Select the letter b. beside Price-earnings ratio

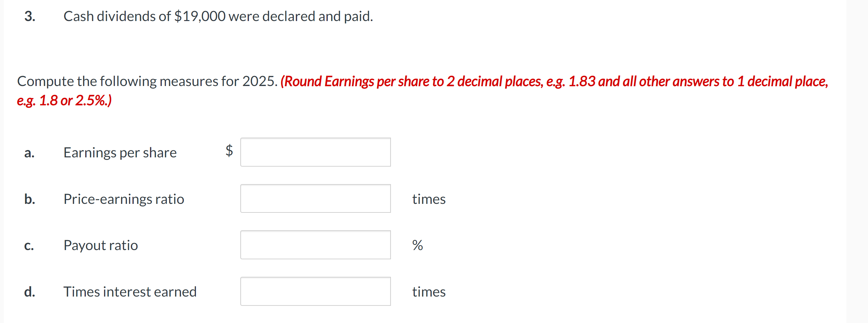(x=30, y=199)
